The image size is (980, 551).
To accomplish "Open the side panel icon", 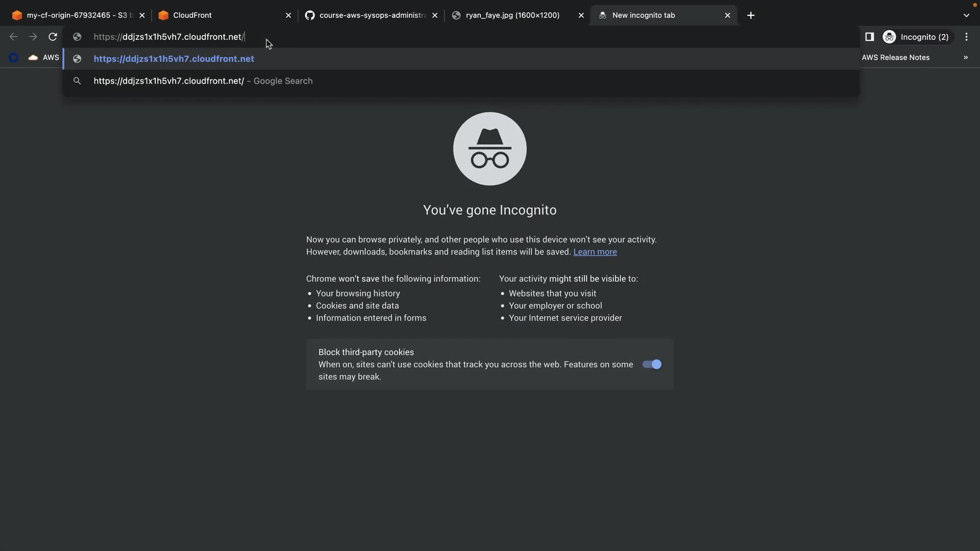I will coord(869,37).
